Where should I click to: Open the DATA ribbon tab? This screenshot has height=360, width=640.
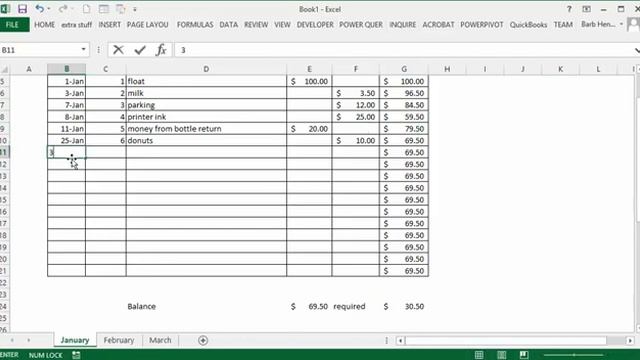pyautogui.click(x=229, y=25)
